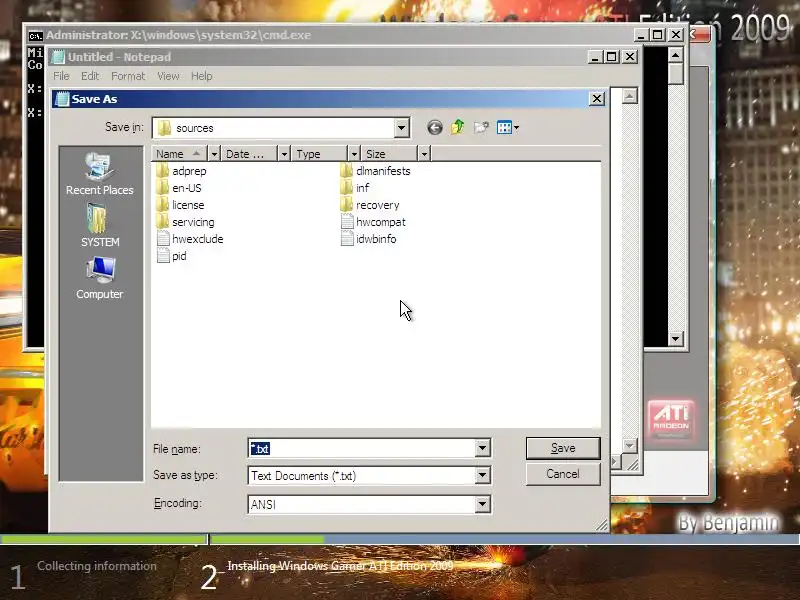
Task: Open the Notepad View menu
Action: 168,76
